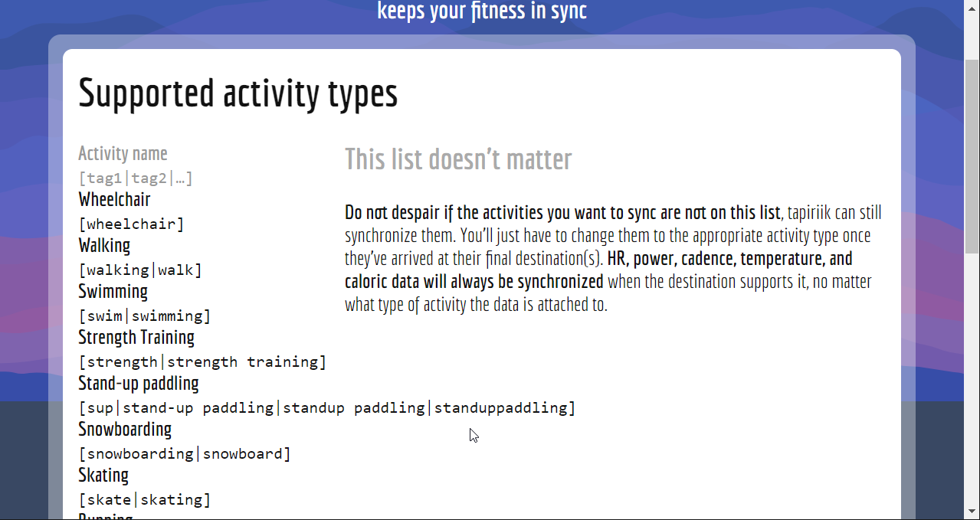This screenshot has width=980, height=520.
Task: Click the "Supported activity types" heading
Action: pyautogui.click(x=238, y=93)
